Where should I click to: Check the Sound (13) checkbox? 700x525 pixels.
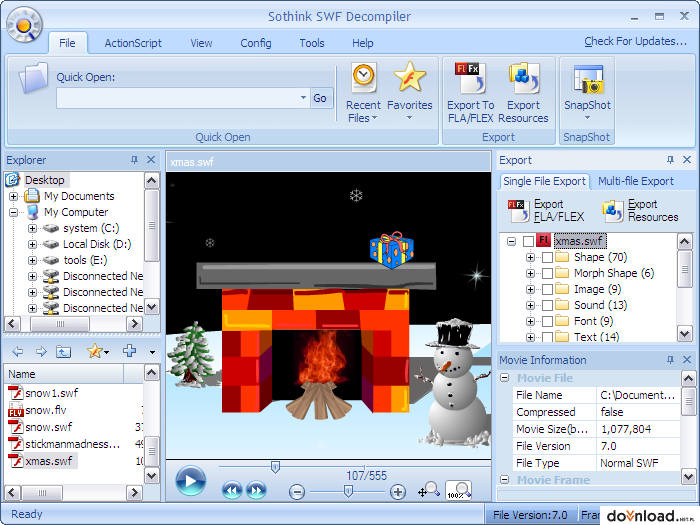pos(547,305)
